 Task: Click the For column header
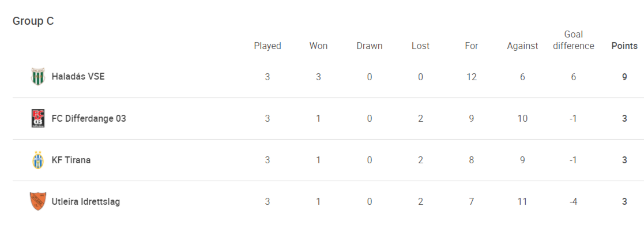click(x=472, y=46)
